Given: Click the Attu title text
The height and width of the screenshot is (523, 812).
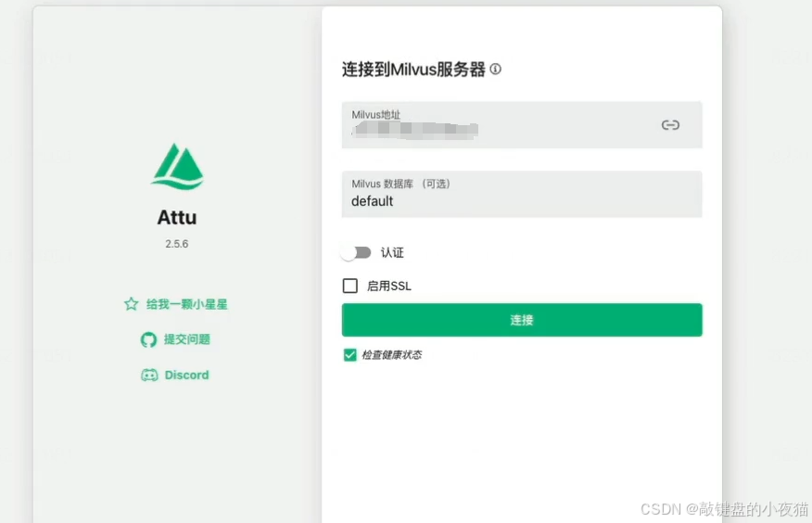Looking at the screenshot, I should click(177, 218).
